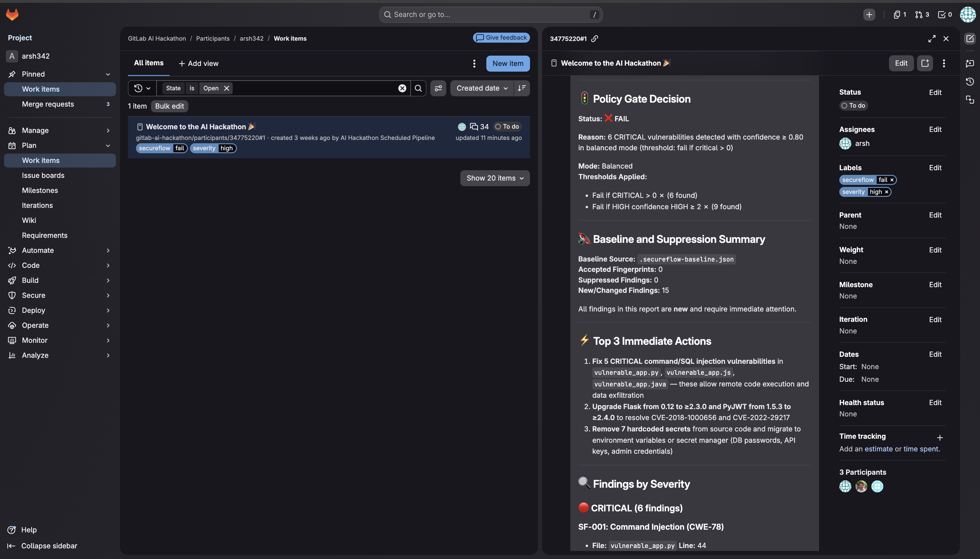Clear all filters in search bar
Viewport: 980px width, 559px height.
click(x=402, y=88)
